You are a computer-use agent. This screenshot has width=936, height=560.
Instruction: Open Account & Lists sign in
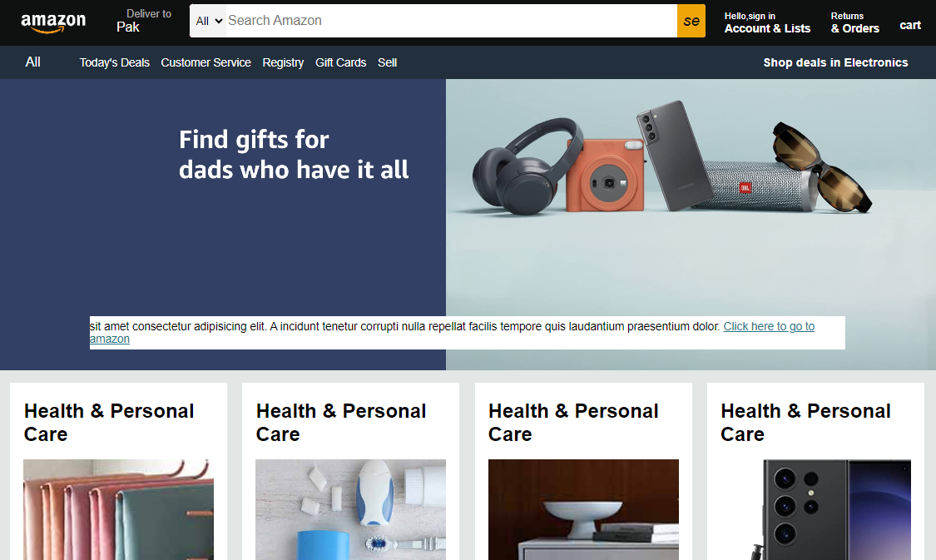767,22
